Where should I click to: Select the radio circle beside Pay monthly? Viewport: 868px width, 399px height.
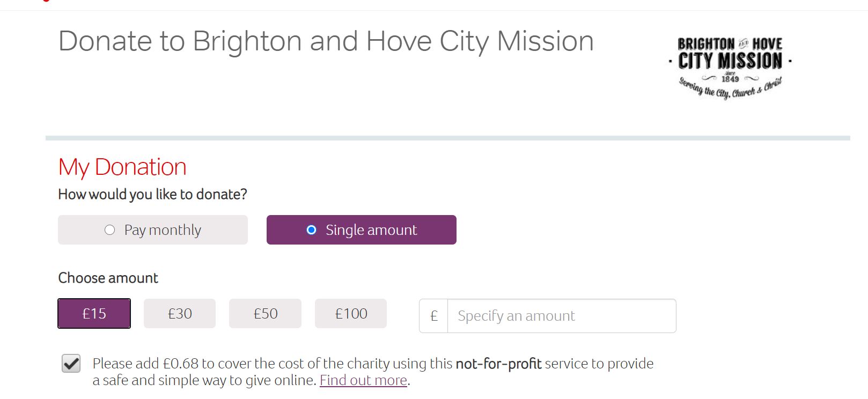click(x=109, y=230)
